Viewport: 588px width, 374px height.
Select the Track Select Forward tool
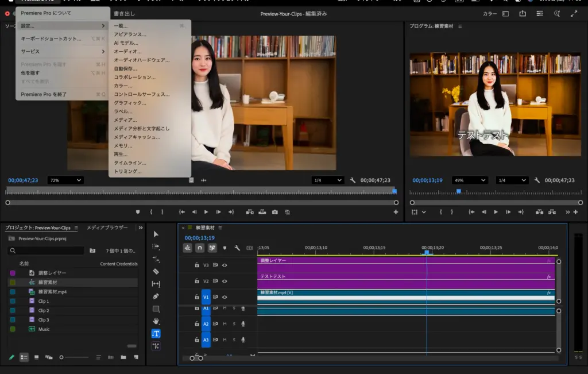[x=156, y=246]
